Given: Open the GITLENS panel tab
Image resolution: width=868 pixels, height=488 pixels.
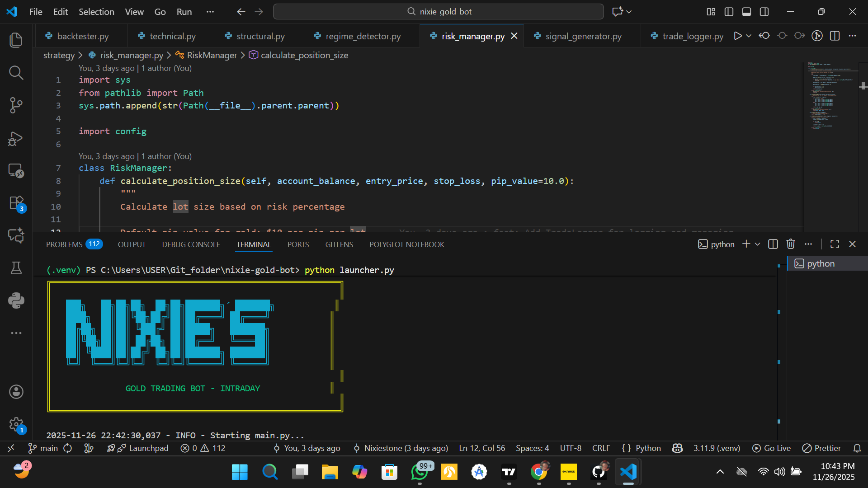Looking at the screenshot, I should (x=339, y=244).
